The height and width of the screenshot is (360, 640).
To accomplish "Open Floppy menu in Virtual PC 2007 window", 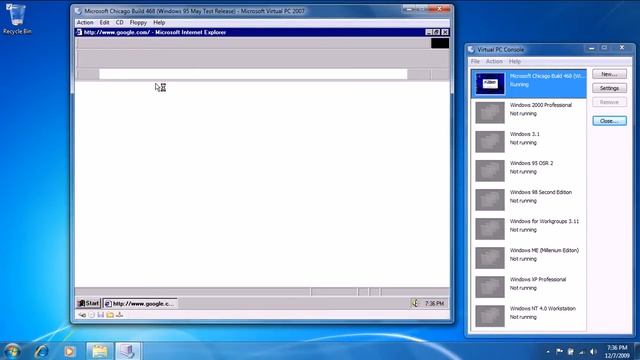I will [138, 22].
